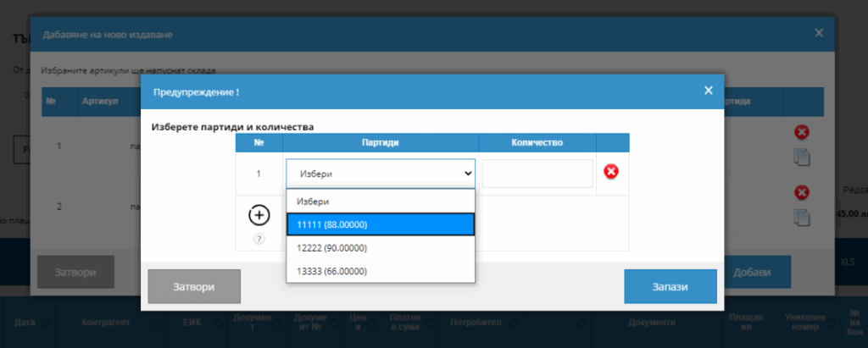This screenshot has width=868, height=348.
Task: Save batches with the Запази button
Action: (670, 287)
